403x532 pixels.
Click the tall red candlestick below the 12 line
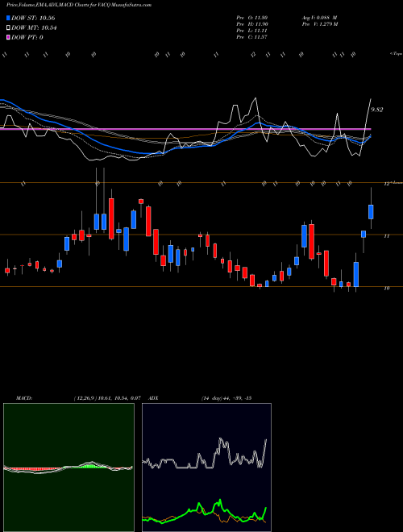[x=111, y=218]
